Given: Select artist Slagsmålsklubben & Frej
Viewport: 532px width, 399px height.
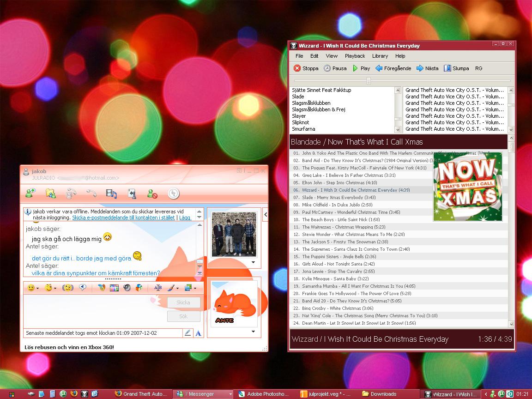Looking at the screenshot, I should click(x=319, y=109).
